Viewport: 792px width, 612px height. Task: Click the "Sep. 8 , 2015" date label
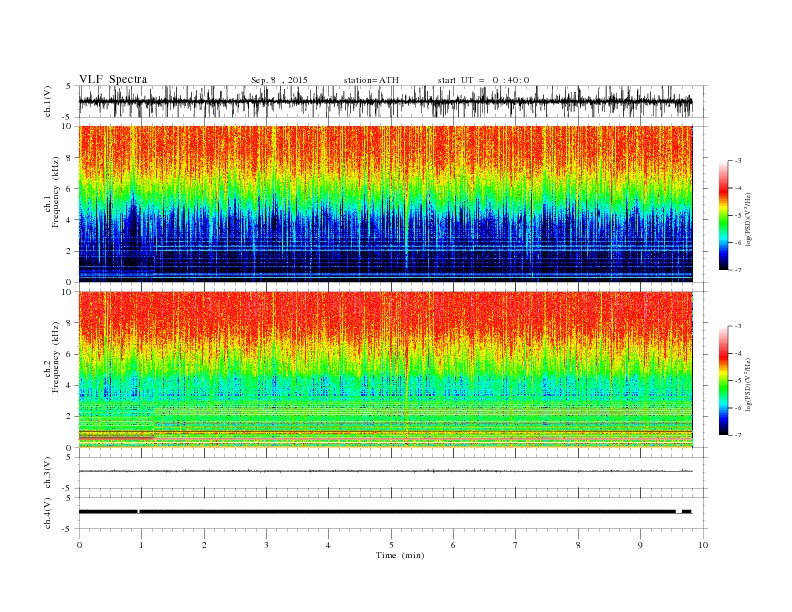click(279, 80)
